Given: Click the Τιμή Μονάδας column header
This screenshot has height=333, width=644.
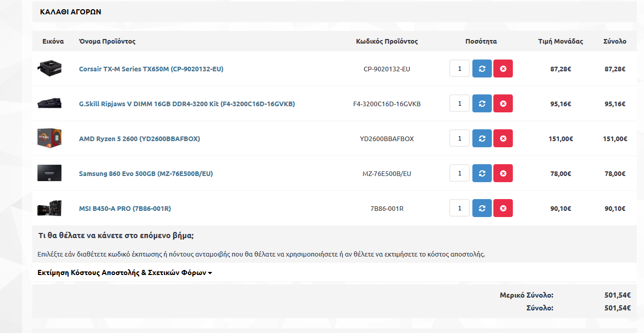Looking at the screenshot, I should 560,41.
